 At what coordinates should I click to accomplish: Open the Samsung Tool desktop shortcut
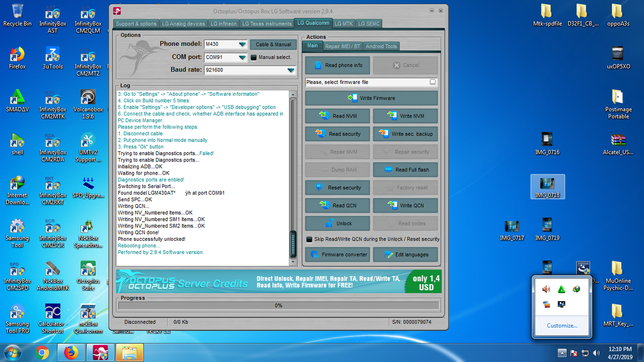coord(17,233)
